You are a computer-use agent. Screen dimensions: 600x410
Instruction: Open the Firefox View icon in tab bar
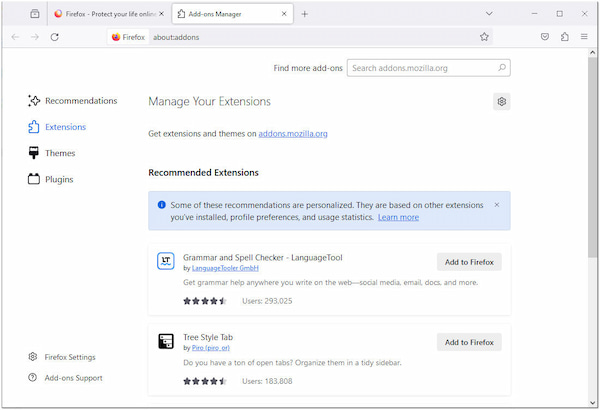35,14
